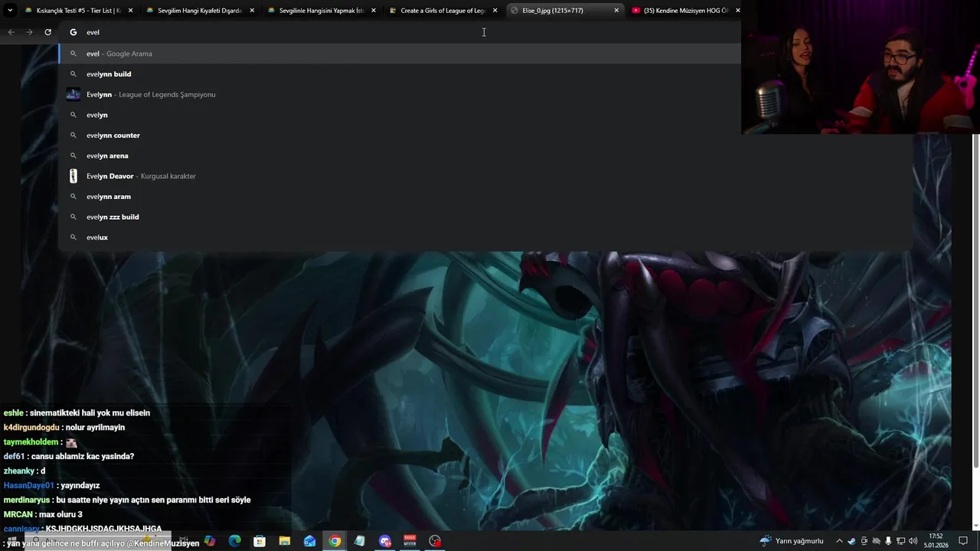
Task: Open network settings tray icon
Action: pos(901,541)
